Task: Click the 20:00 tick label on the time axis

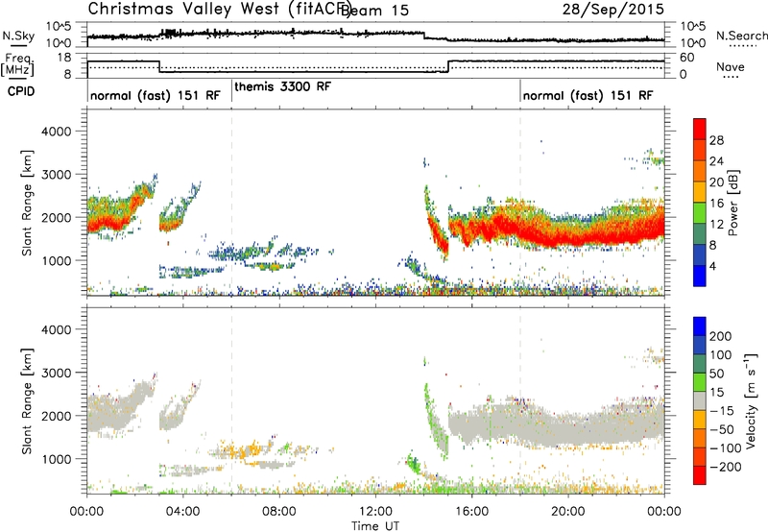Action: 568,512
